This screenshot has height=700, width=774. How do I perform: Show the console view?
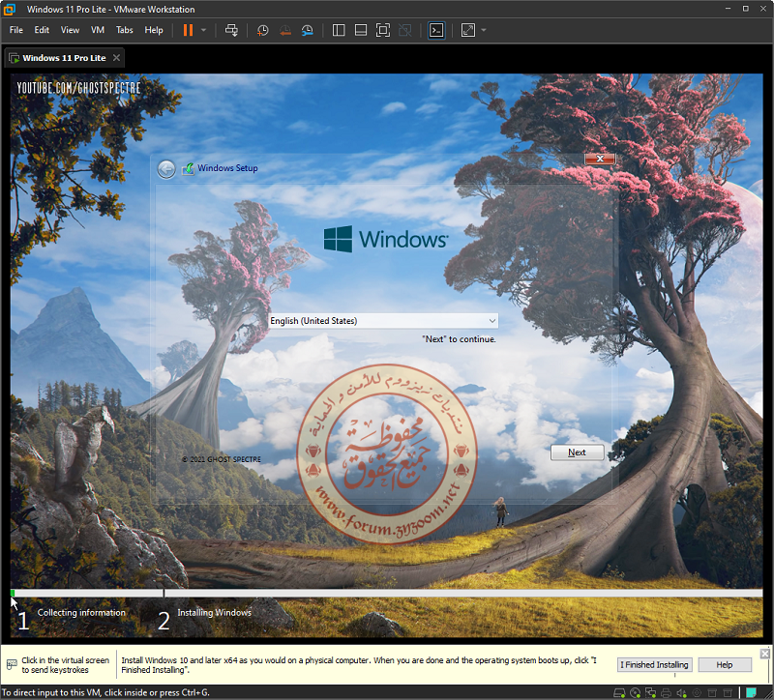pyautogui.click(x=436, y=30)
